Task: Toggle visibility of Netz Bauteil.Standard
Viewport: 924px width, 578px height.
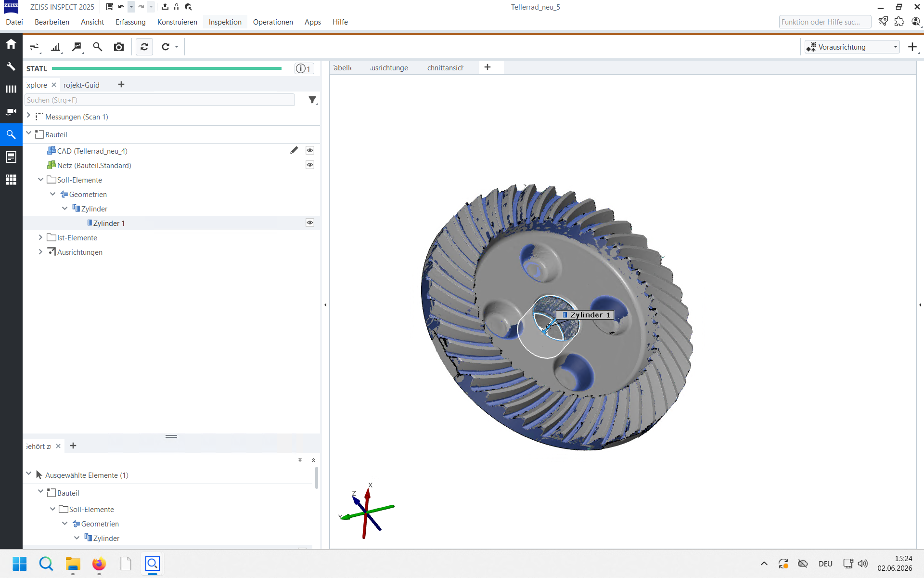Action: click(310, 165)
